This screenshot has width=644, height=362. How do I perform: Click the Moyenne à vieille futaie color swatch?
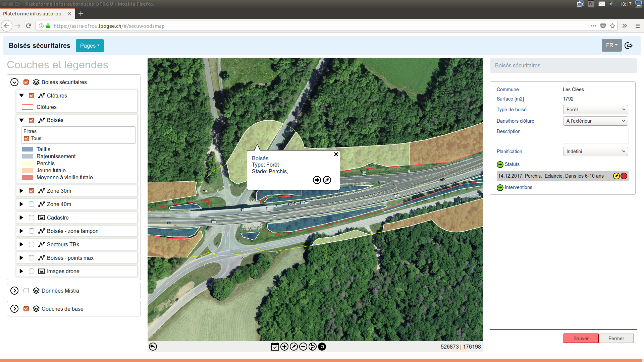point(28,178)
